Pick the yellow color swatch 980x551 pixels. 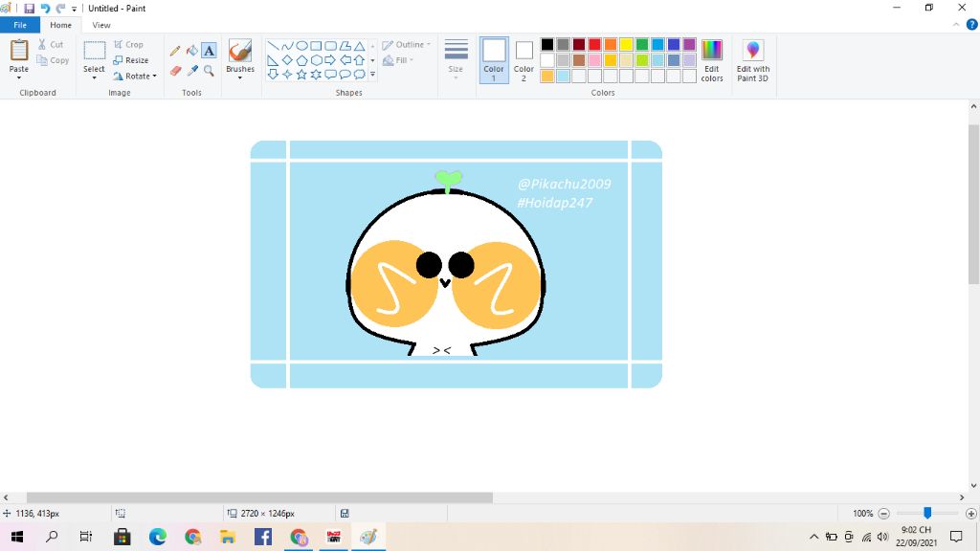pos(626,44)
